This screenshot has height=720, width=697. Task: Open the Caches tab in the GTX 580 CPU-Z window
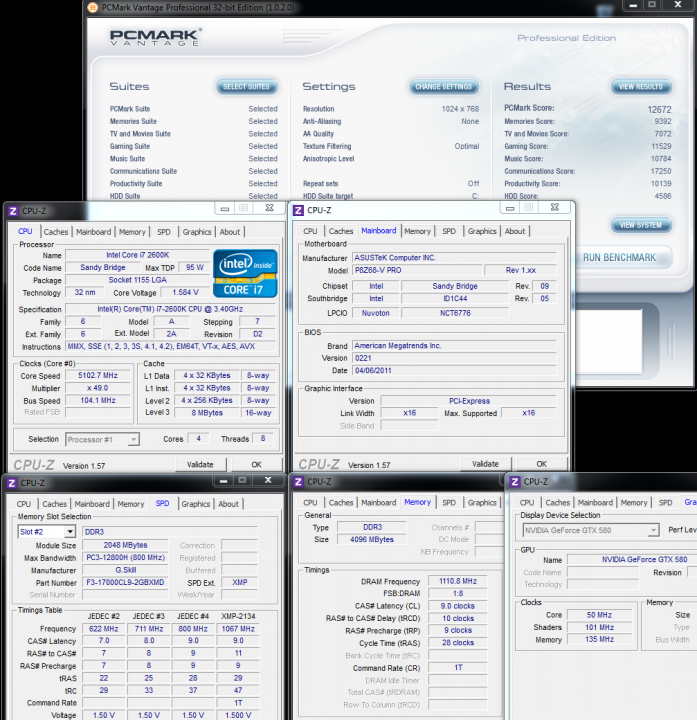[x=558, y=502]
